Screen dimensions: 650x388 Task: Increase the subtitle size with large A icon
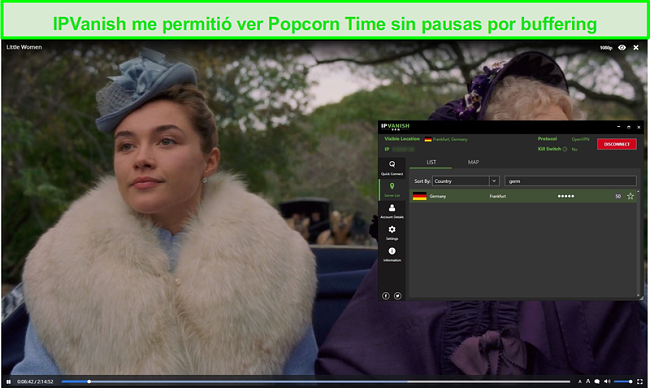click(x=588, y=381)
